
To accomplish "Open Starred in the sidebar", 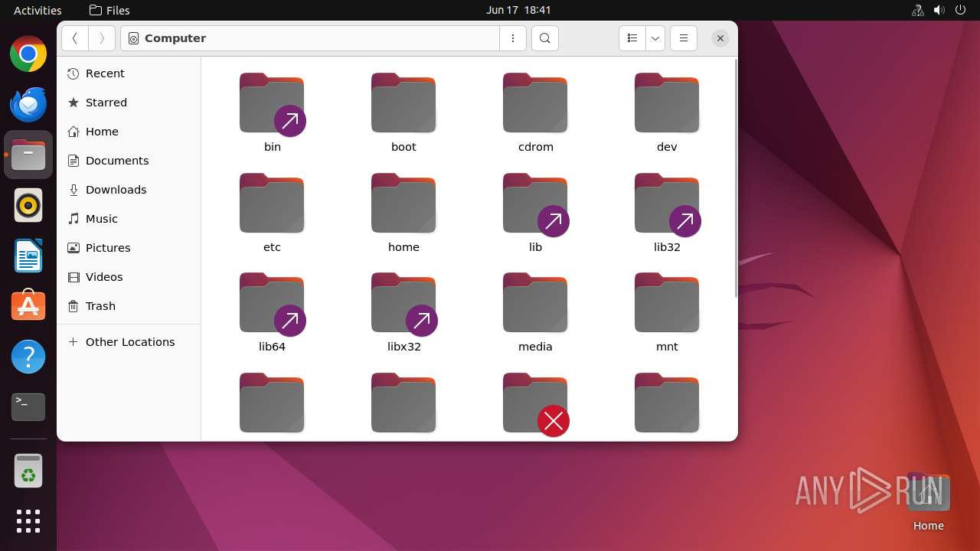I will tap(129, 103).
